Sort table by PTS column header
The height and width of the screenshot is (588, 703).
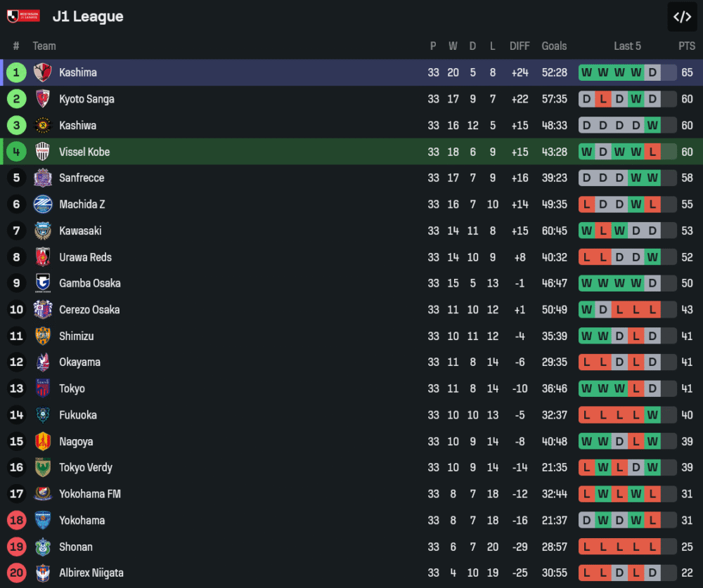(x=687, y=46)
